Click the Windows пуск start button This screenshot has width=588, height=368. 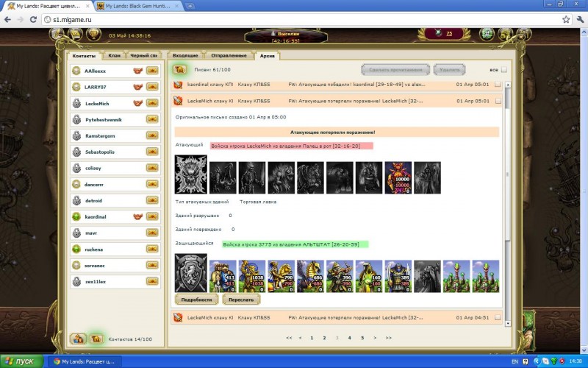point(22,361)
